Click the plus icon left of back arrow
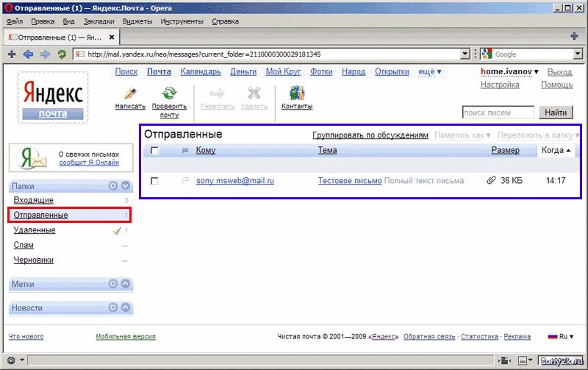This screenshot has width=588, height=370. pos(12,54)
